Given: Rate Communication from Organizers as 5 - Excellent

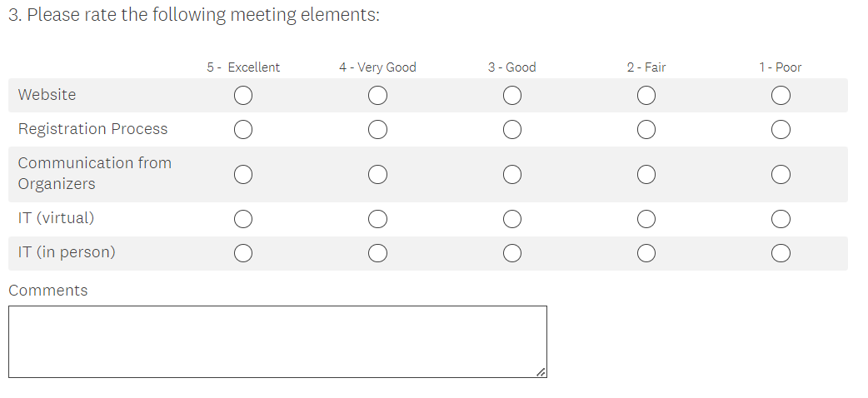Looking at the screenshot, I should (243, 175).
